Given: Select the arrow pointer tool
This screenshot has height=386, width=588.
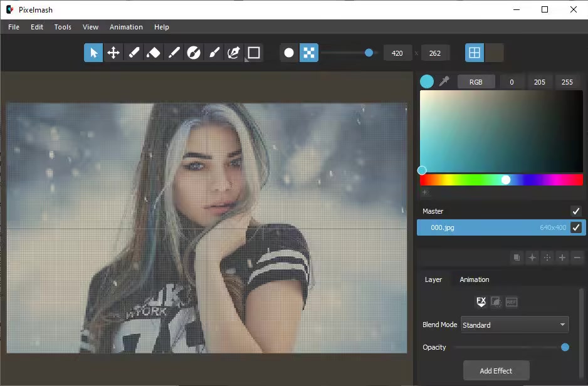Looking at the screenshot, I should pos(93,53).
